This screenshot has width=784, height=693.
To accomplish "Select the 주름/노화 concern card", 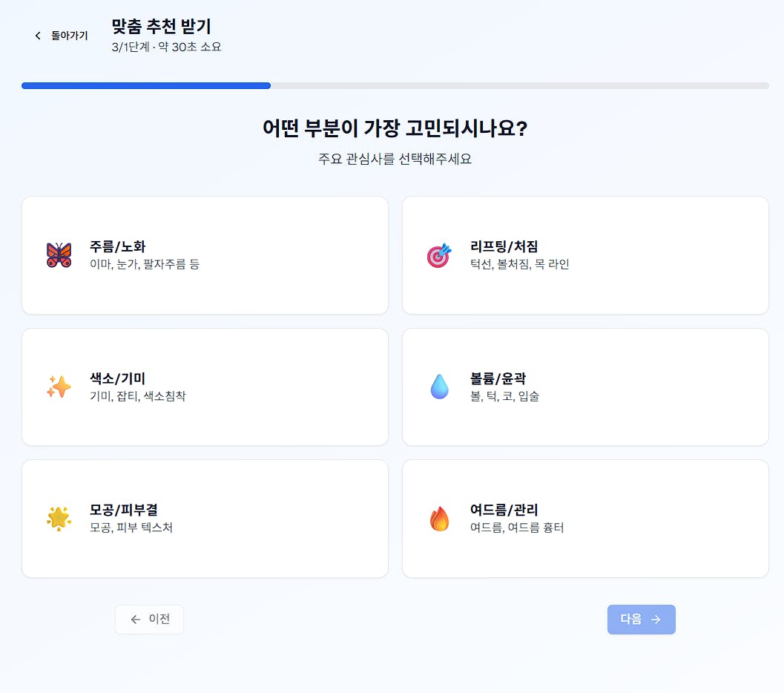I will click(x=205, y=255).
